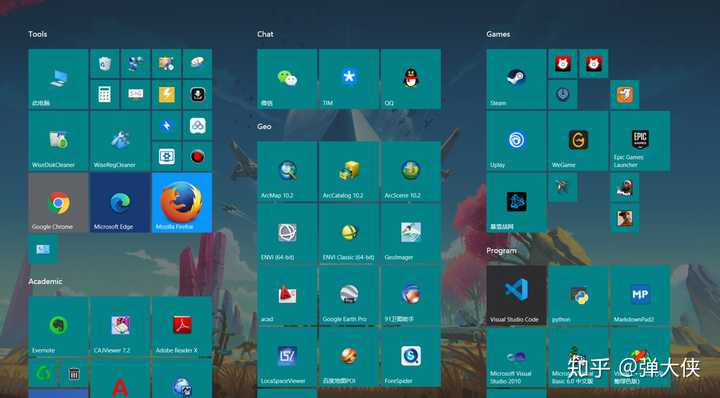Viewport: 720px width, 398px height.
Task: Open the 91 map assistant tile
Action: click(411, 295)
